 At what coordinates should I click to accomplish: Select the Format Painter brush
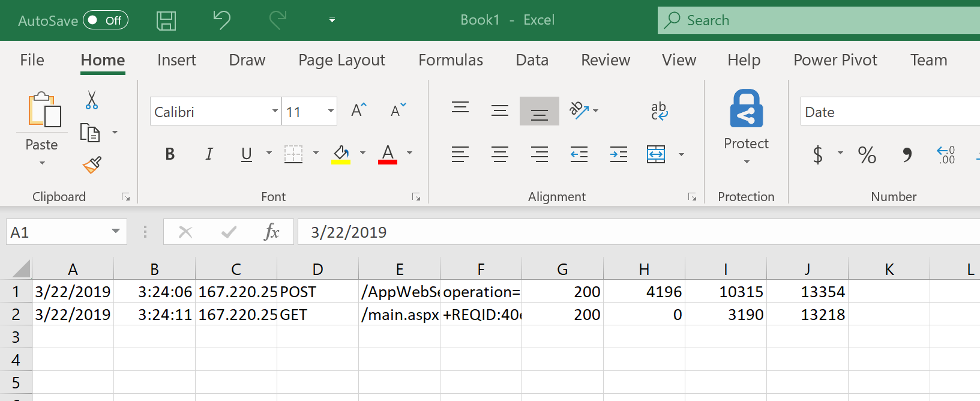92,165
